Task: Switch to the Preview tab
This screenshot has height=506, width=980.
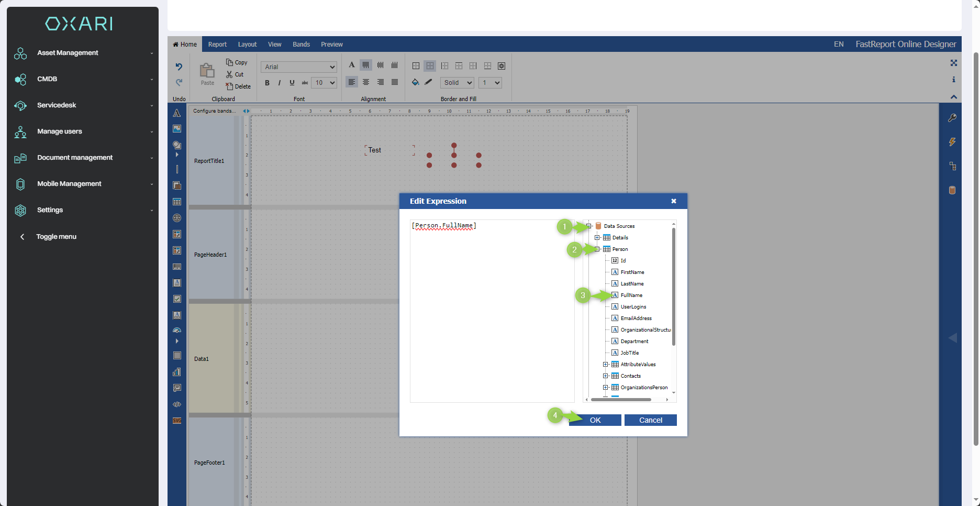Action: point(331,45)
